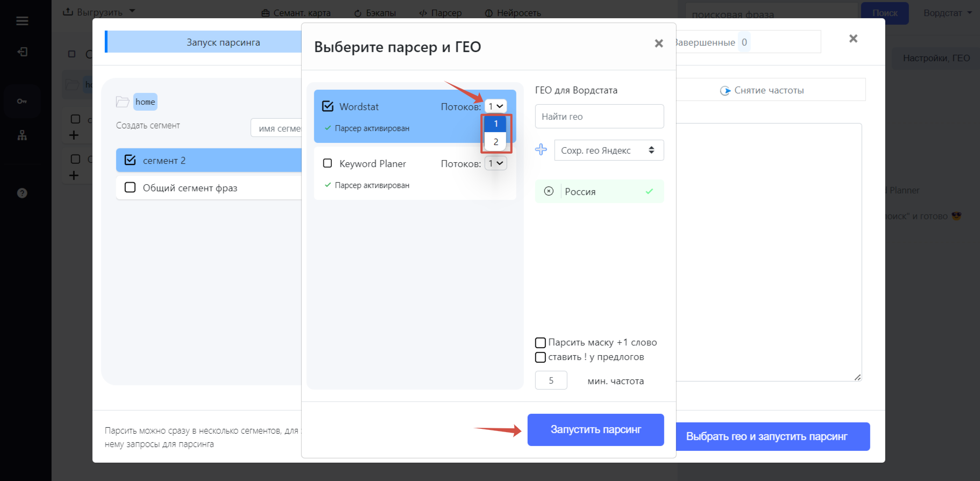Screen dimensions: 980x481
Task: Open Нейросеть in the top toolbar
Action: click(513, 13)
